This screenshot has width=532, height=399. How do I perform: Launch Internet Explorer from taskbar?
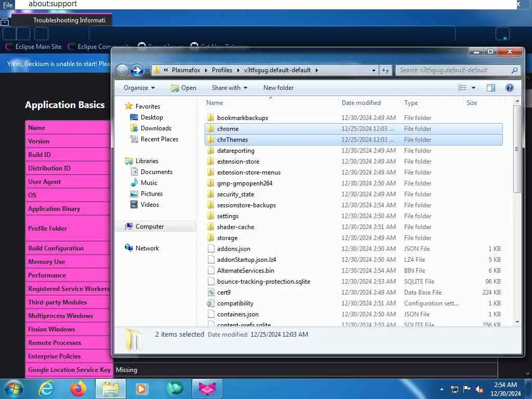[x=46, y=389]
